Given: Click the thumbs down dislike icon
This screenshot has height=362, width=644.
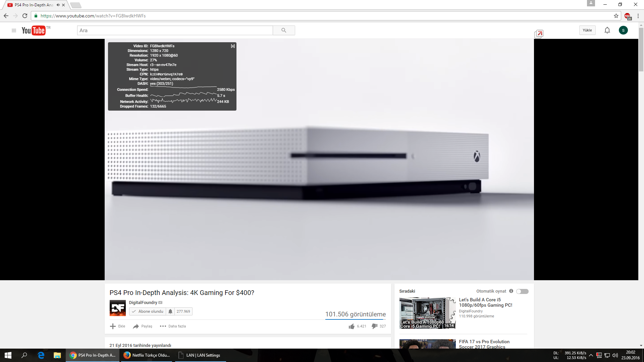Looking at the screenshot, I should (374, 326).
